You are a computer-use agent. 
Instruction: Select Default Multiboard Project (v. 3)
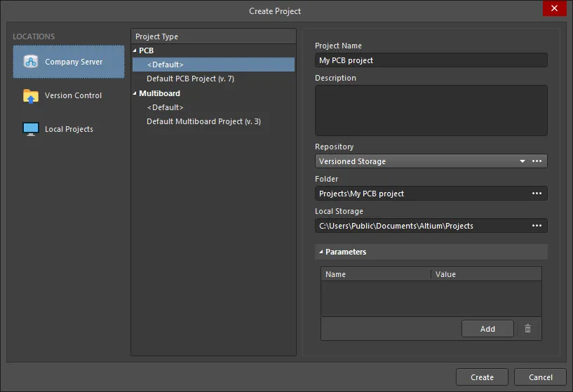(x=203, y=121)
